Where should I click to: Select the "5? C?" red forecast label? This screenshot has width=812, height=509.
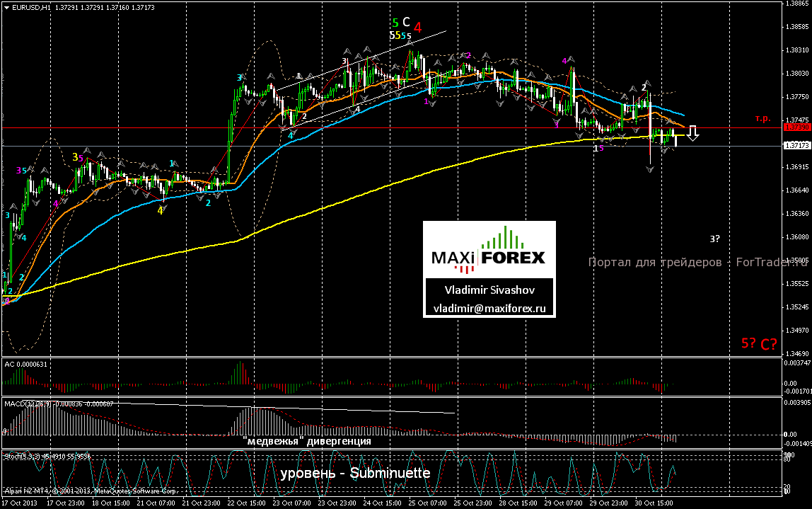click(x=758, y=344)
